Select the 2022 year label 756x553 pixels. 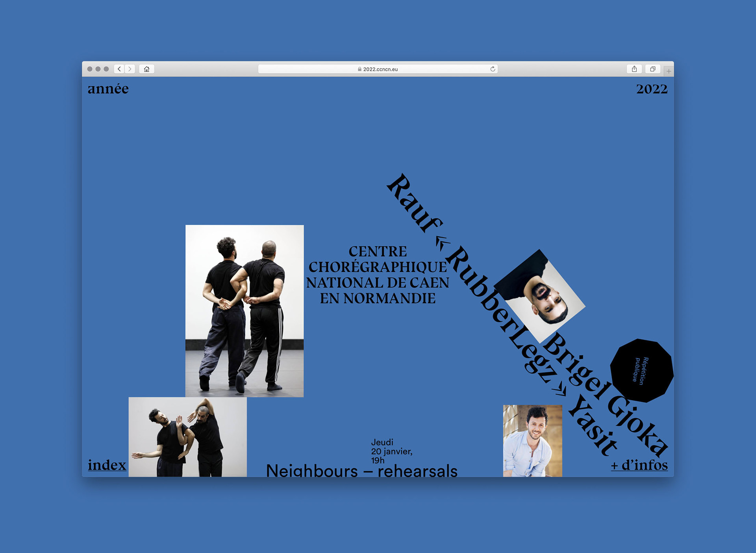pos(652,89)
